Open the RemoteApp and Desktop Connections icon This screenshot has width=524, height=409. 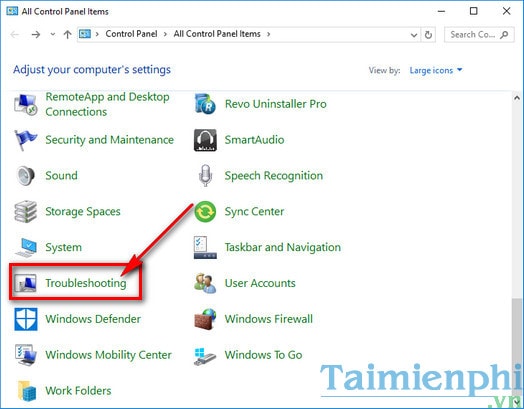25,104
